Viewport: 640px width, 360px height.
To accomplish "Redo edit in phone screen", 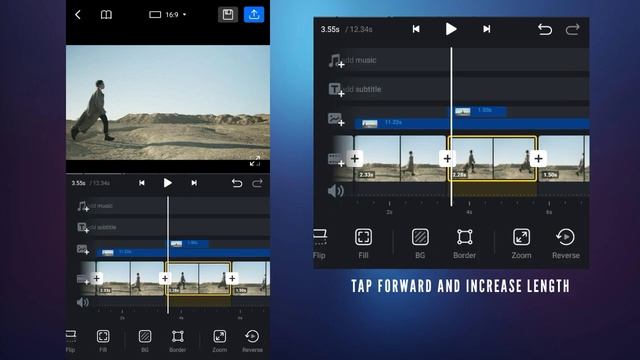I will click(x=257, y=183).
